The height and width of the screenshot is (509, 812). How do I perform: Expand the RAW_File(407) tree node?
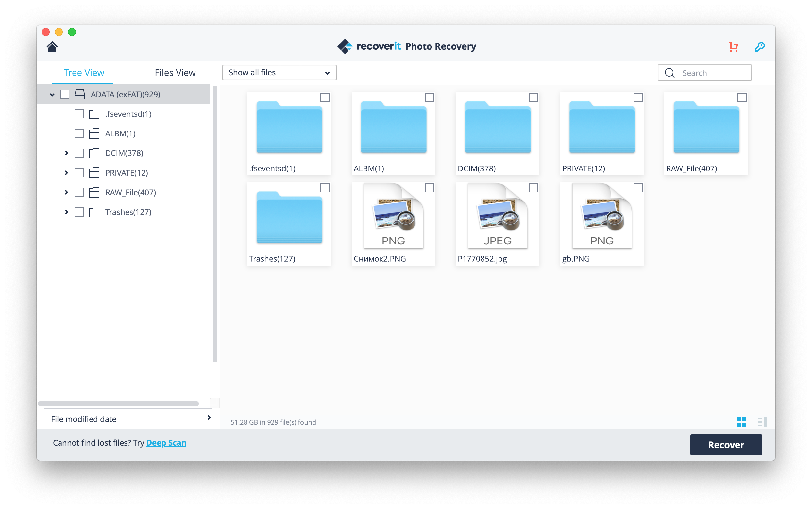66,193
